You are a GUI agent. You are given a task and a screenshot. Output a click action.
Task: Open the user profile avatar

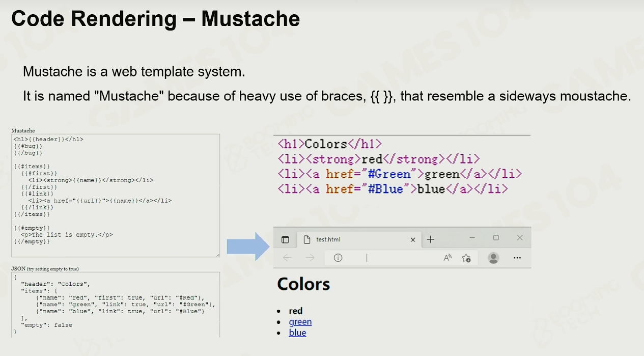493,258
